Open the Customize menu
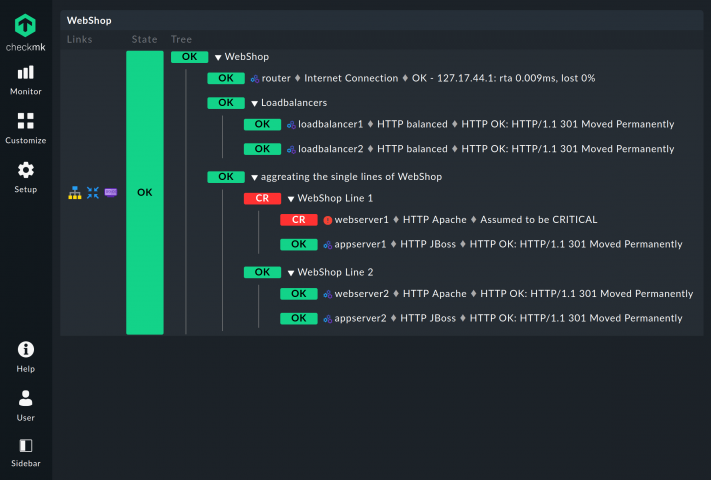The height and width of the screenshot is (480, 711). click(x=26, y=128)
